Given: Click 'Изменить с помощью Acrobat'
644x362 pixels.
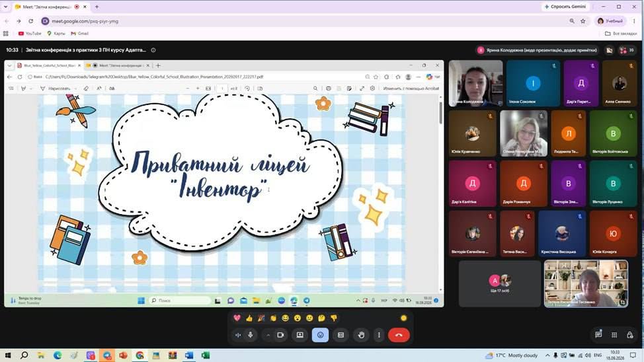Looking at the screenshot, I should 411,89.
